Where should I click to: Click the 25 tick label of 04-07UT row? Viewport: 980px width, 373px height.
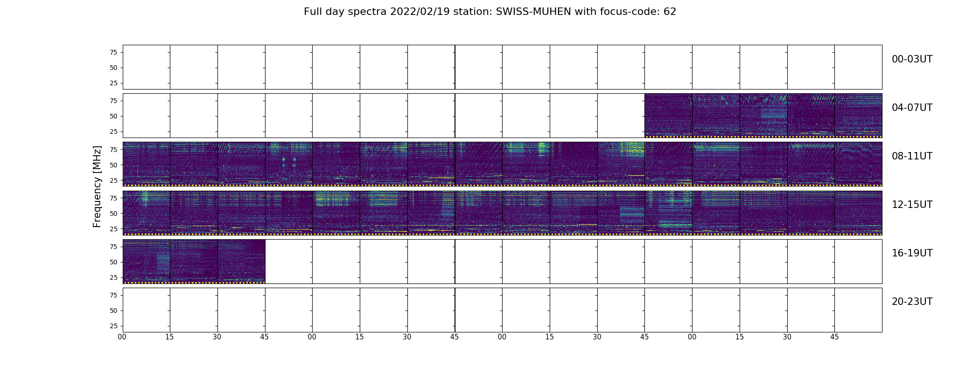113,131
